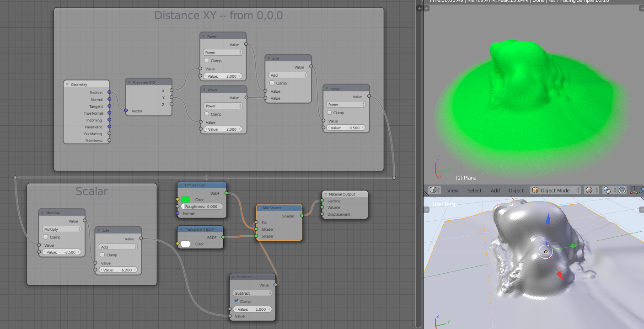Click the Mix Shader Fac input socket
The width and height of the screenshot is (644, 329).
256,222
